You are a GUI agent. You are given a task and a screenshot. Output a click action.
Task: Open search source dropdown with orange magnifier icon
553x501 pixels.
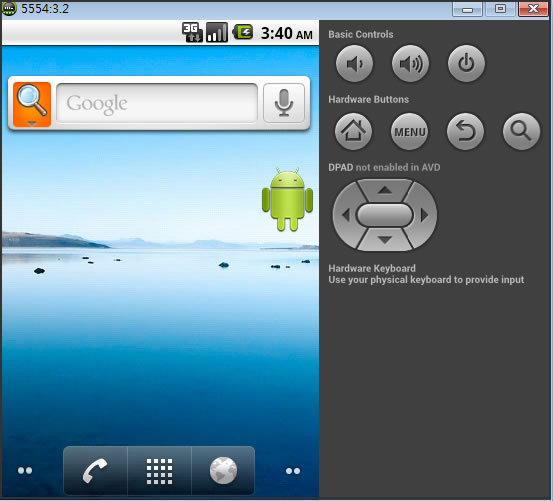pos(32,104)
